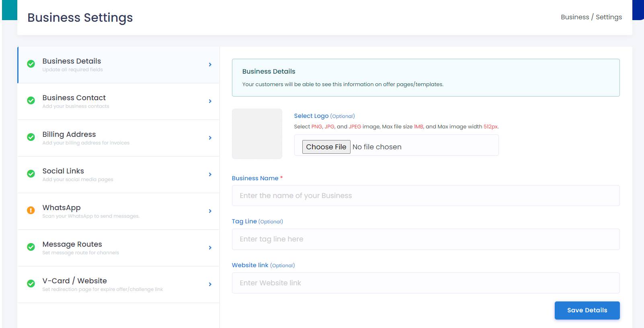Click the Tag Line text field
Screen dimensions: 644x328
[426, 239]
